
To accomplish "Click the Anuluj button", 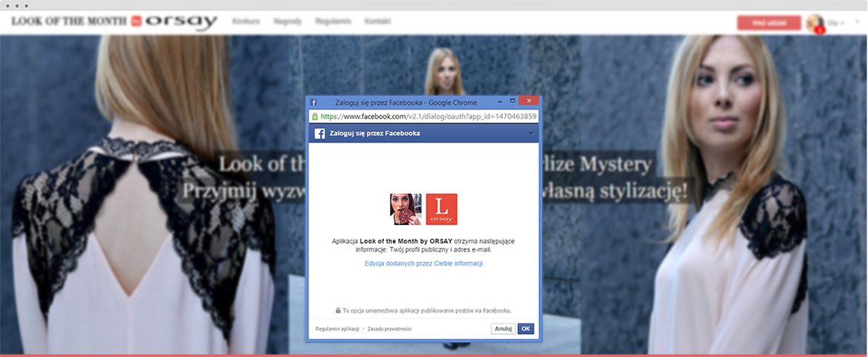I will click(x=503, y=329).
